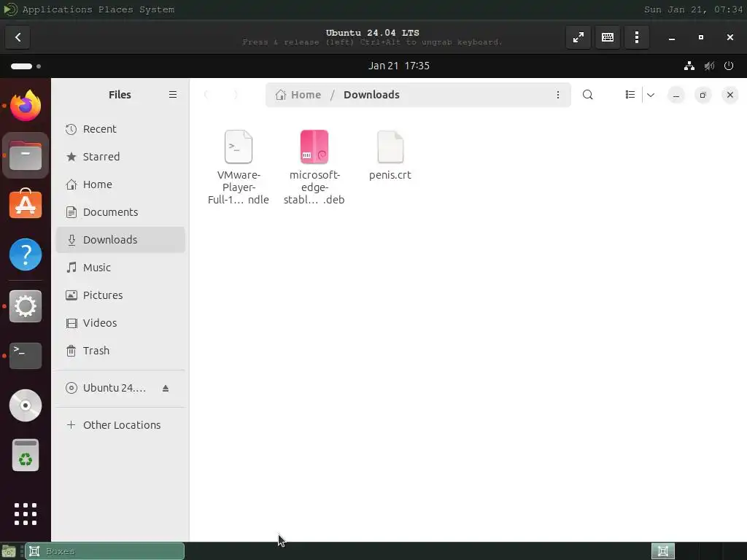
Task: Click the show desktop icon in bottom panel
Action: 9,551
